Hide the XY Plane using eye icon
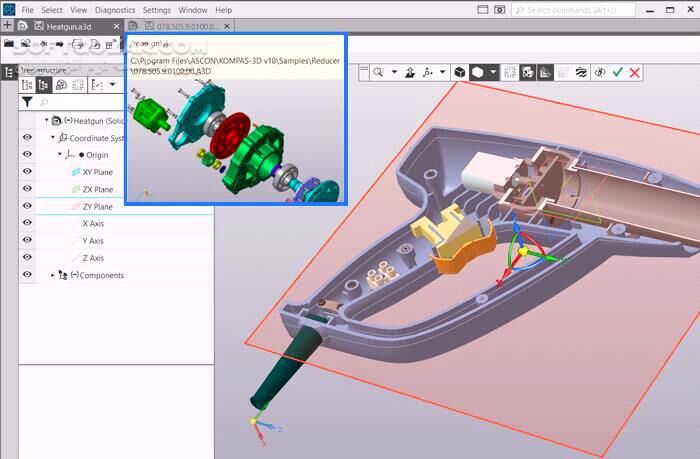Viewport: 700px width, 459px height. click(x=27, y=172)
